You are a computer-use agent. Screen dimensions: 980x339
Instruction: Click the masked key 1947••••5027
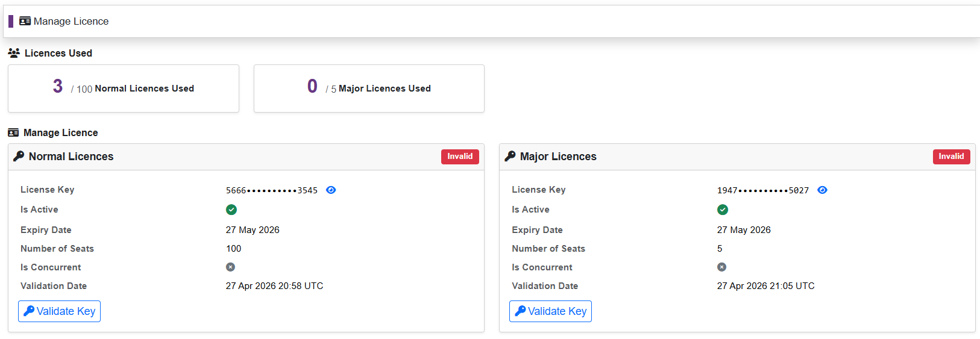[x=763, y=190]
